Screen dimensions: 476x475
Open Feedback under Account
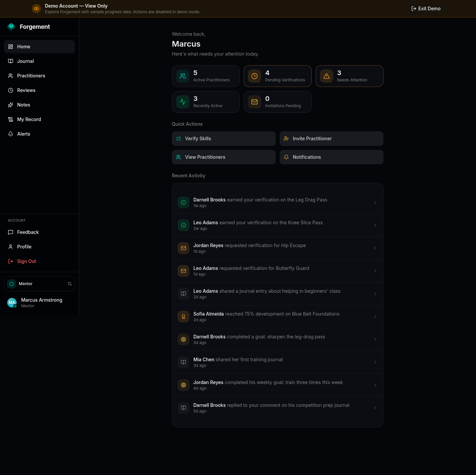pos(39,232)
